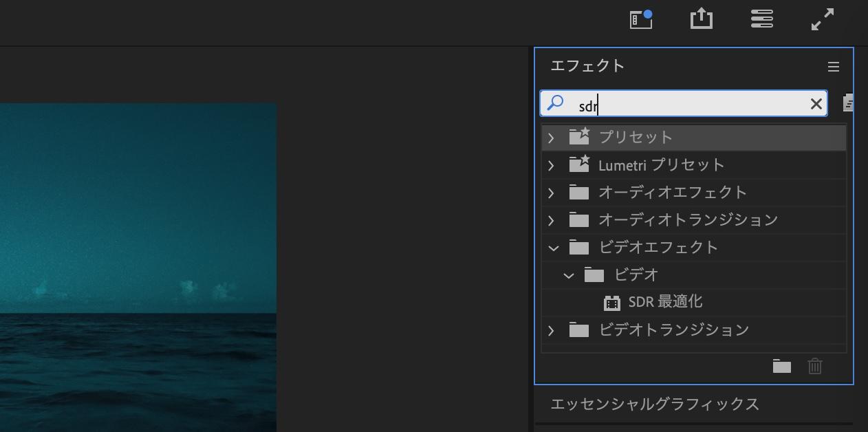Screen dimensions: 868x432
Task: Click the ビデオエフェクト folder icon
Action: (579, 248)
